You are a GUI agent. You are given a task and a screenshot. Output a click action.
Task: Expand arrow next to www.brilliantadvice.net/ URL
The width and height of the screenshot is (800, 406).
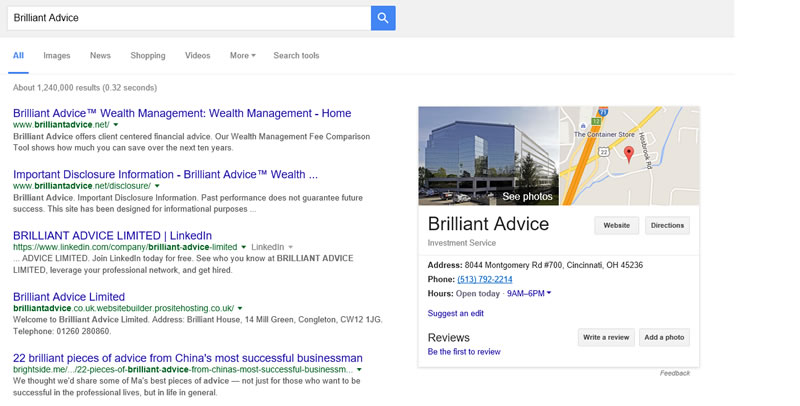pyautogui.click(x=116, y=124)
